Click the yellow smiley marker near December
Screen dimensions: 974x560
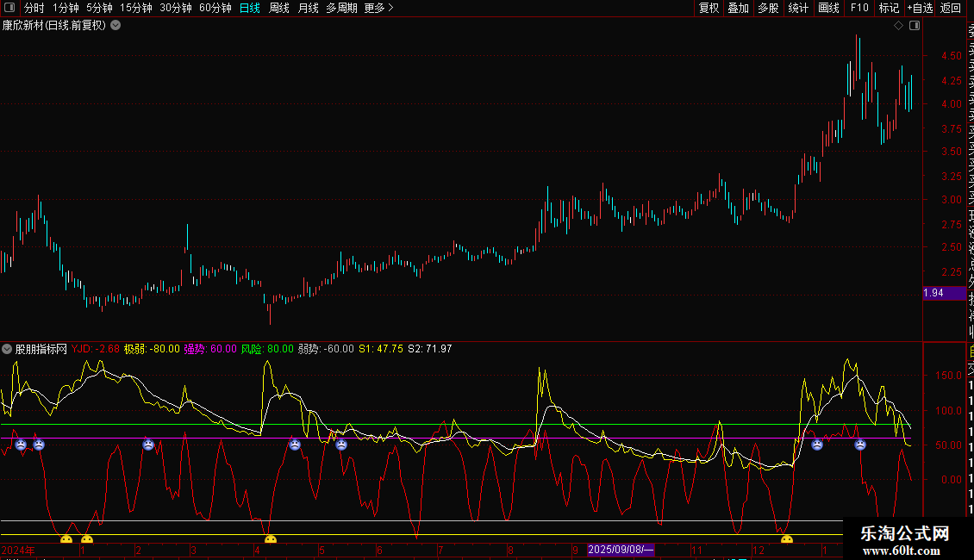[786, 540]
